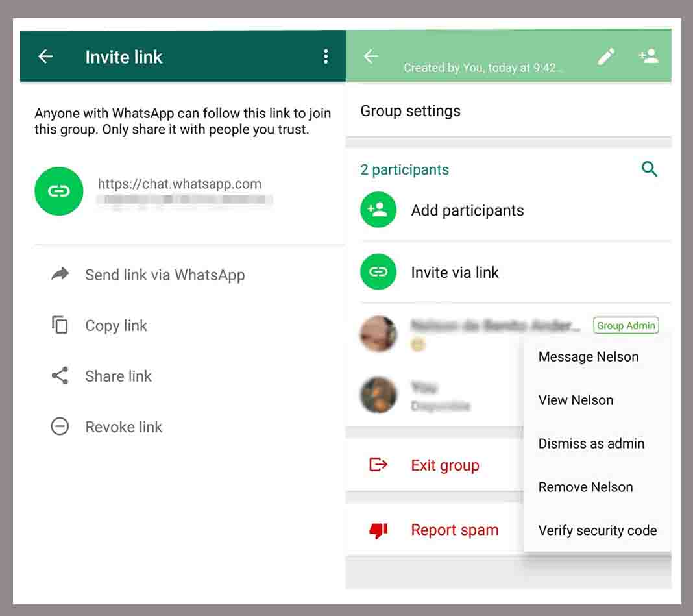Tap the Created by You subtitle
This screenshot has height=616, width=693.
[481, 68]
